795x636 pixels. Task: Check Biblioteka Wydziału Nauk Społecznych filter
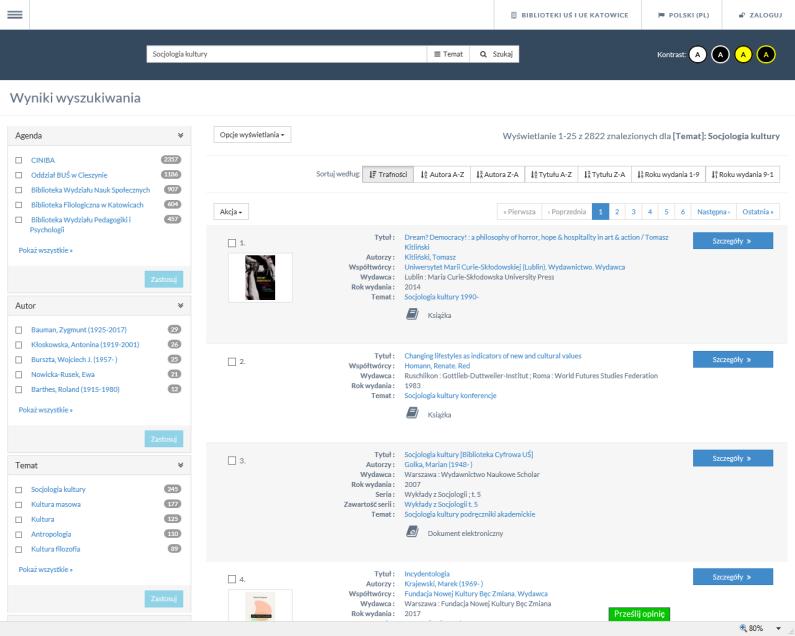pyautogui.click(x=19, y=190)
